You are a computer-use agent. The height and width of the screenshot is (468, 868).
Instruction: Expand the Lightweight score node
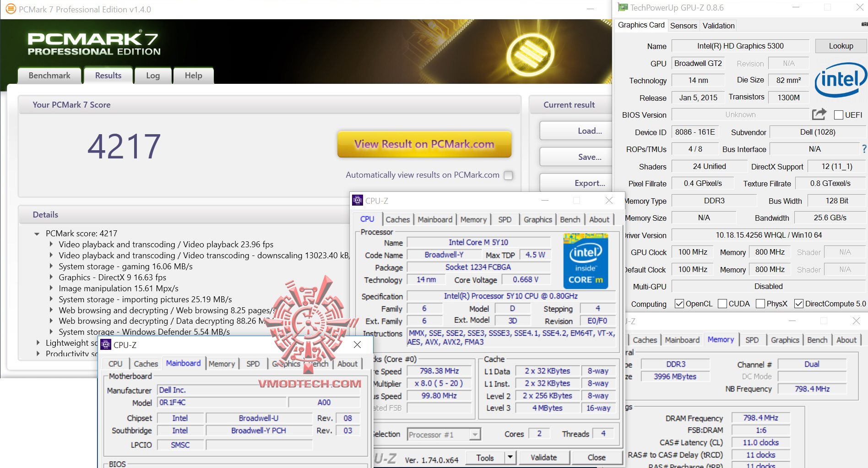[x=38, y=343]
